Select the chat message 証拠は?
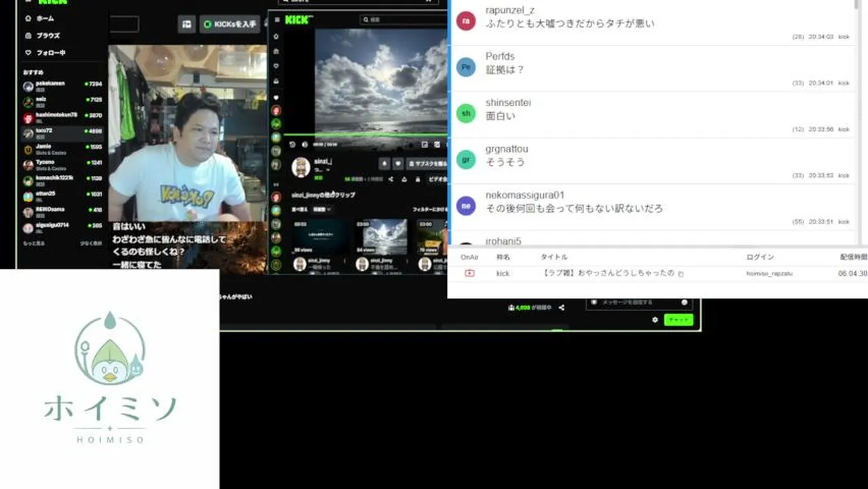The width and height of the screenshot is (868, 489). pos(505,70)
